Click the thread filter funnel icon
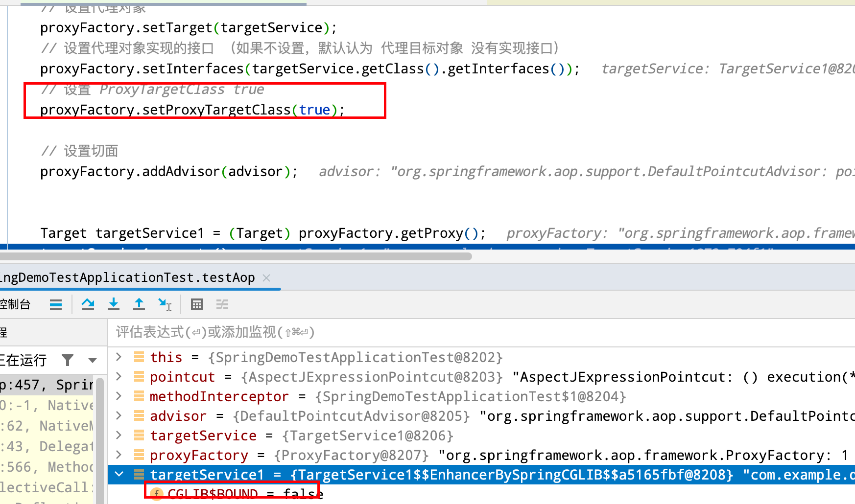The image size is (855, 504). point(68,360)
